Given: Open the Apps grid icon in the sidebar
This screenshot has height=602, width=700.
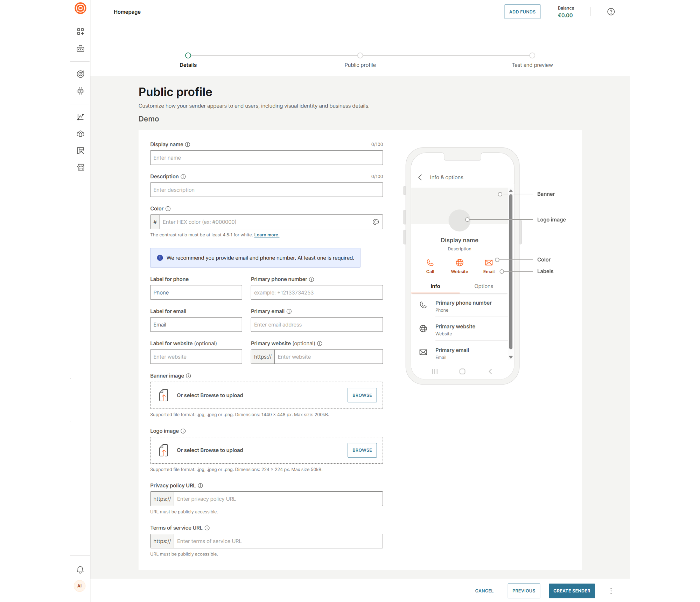Looking at the screenshot, I should [x=80, y=32].
